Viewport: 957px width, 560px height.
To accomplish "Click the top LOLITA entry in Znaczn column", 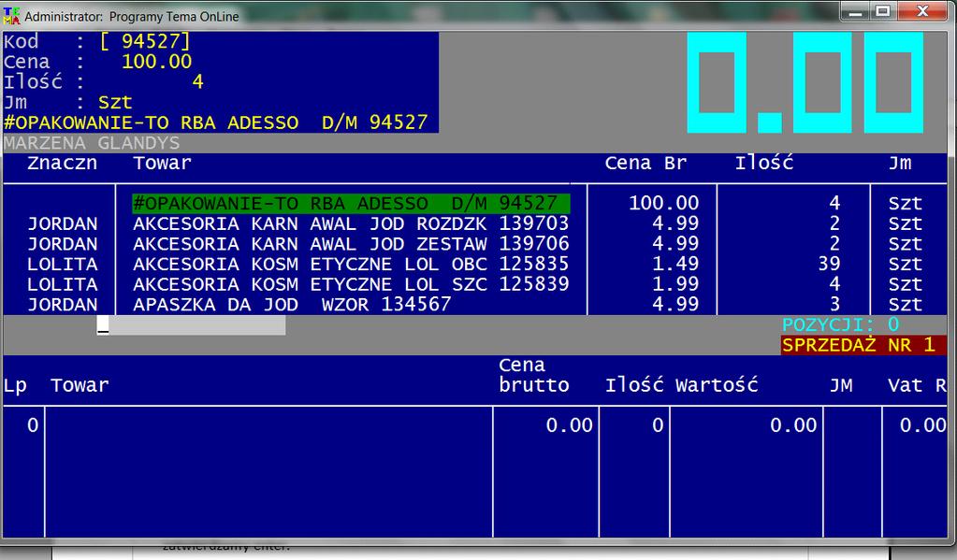I will click(63, 265).
